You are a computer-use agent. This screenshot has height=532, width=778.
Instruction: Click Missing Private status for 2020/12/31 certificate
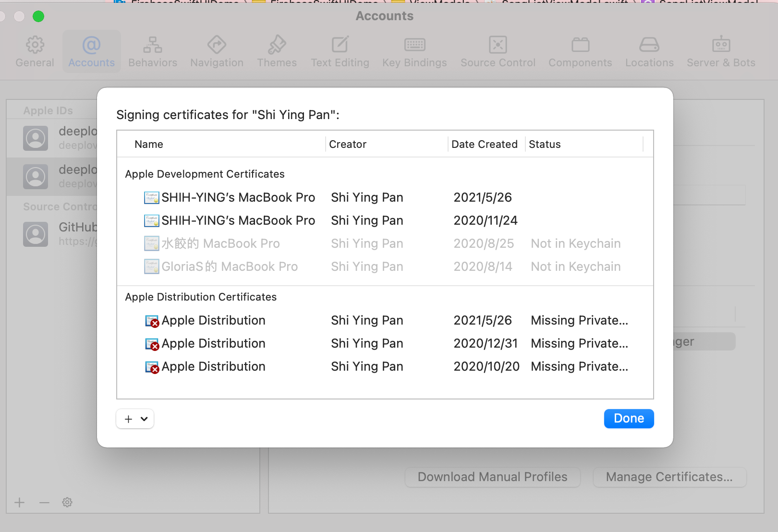click(579, 343)
